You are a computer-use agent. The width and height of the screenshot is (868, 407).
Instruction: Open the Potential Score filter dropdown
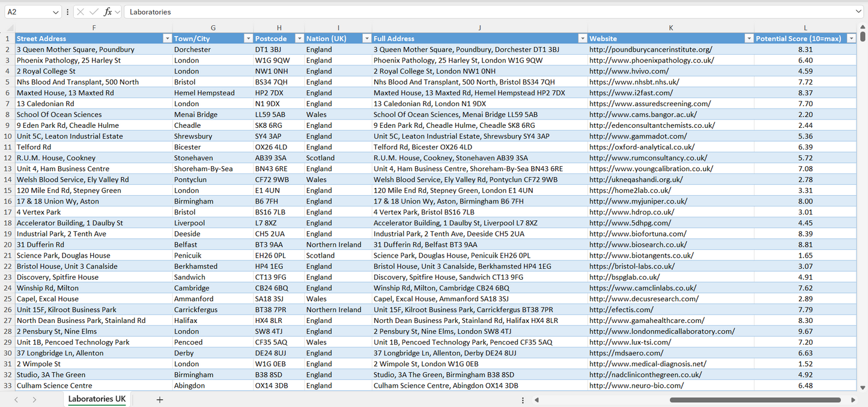tap(851, 38)
